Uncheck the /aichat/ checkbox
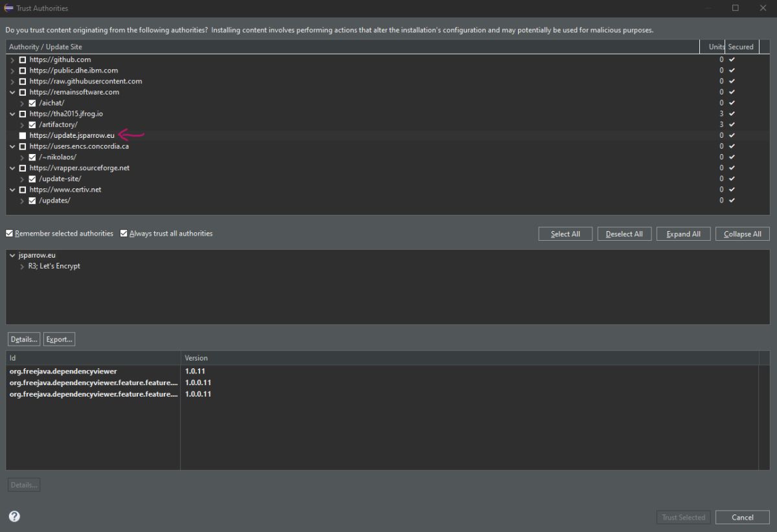The height and width of the screenshot is (532, 777). (x=32, y=103)
